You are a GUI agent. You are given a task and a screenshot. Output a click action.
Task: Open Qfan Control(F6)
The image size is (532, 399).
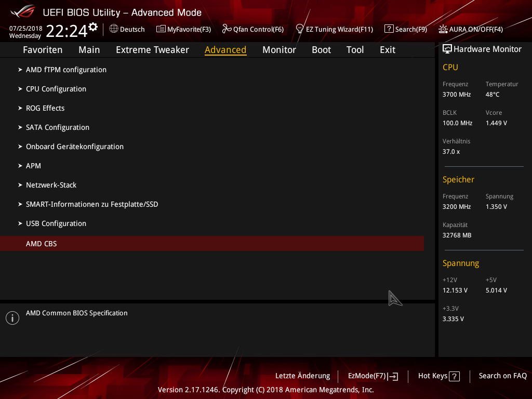pos(258,29)
